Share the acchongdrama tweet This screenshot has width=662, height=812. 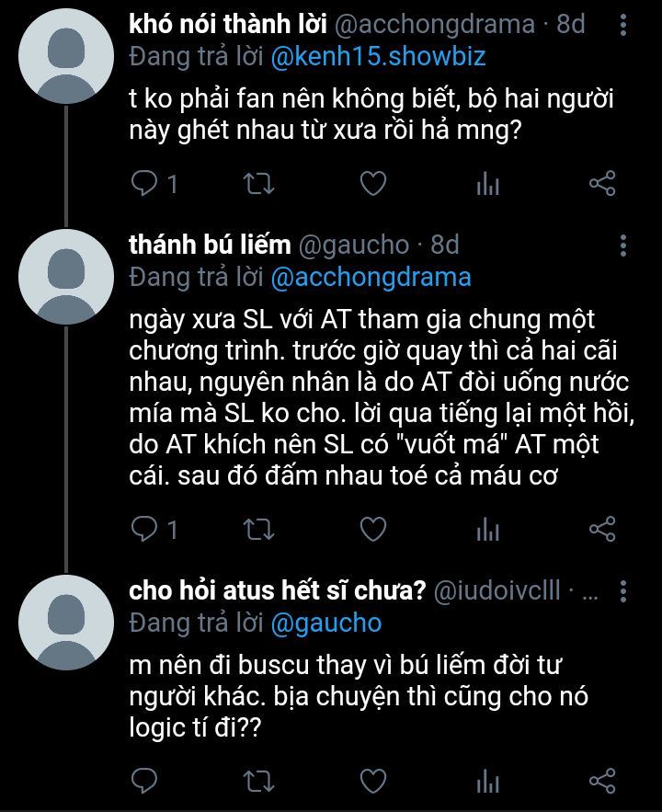coord(601,184)
